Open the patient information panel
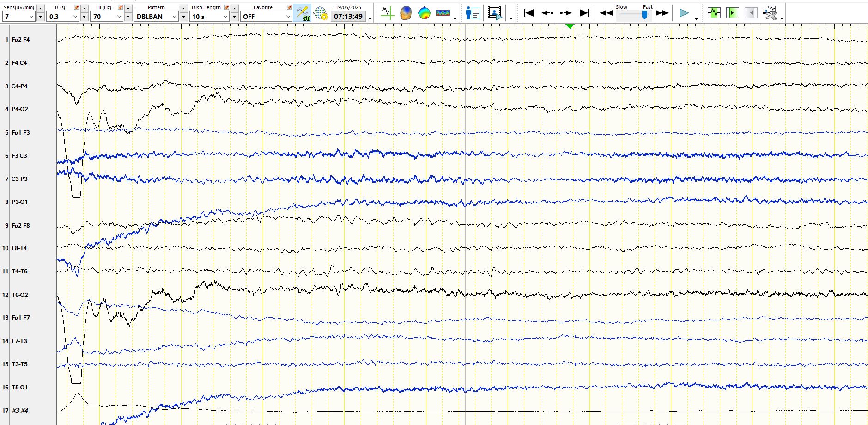Image resolution: width=868 pixels, height=425 pixels. 473,13
